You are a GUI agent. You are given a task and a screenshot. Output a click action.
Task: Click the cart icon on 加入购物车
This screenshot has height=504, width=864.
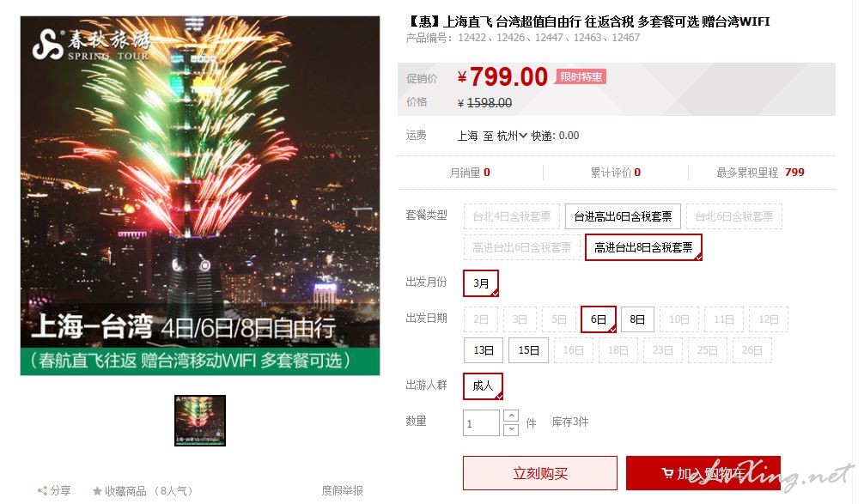click(667, 473)
